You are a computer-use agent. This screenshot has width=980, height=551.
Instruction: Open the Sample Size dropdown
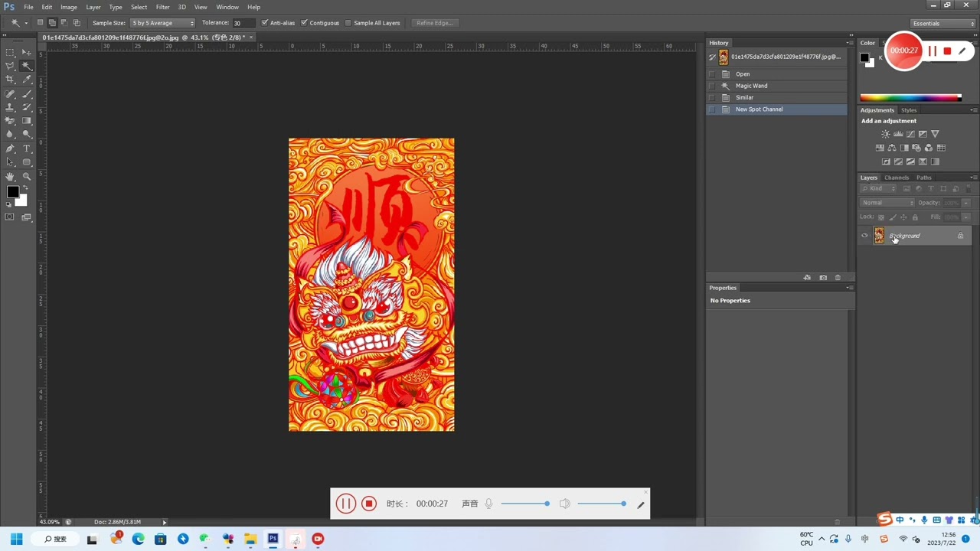(x=162, y=23)
